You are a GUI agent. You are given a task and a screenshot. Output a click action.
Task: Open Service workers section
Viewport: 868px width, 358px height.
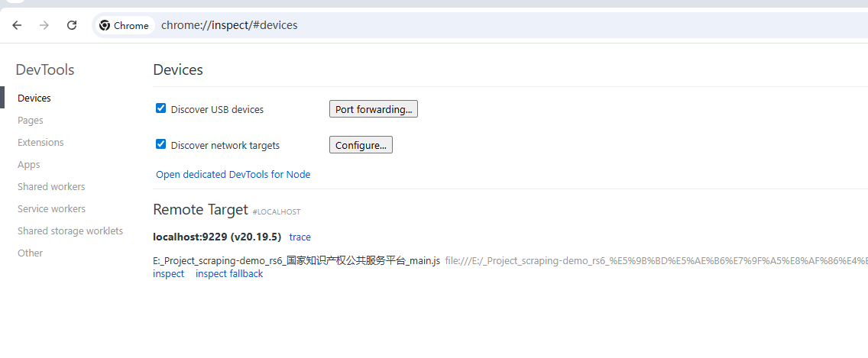pos(51,208)
